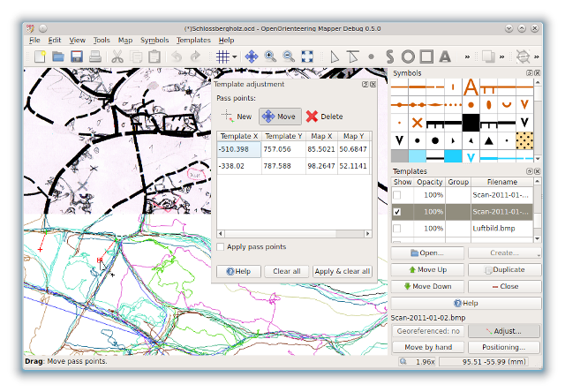Activate the Move pass points toggle
Image resolution: width=565 pixels, height=392 pixels.
click(x=280, y=117)
